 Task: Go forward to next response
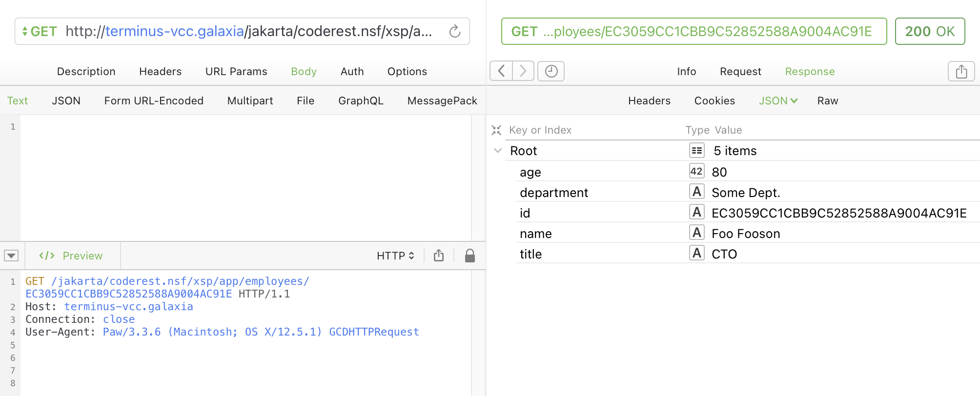pyautogui.click(x=523, y=71)
